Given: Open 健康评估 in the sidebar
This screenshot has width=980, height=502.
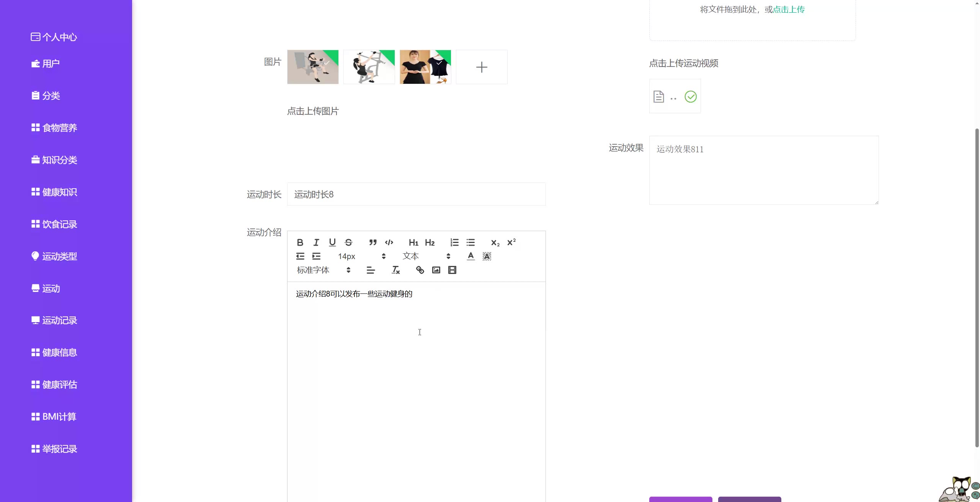Looking at the screenshot, I should click(59, 385).
